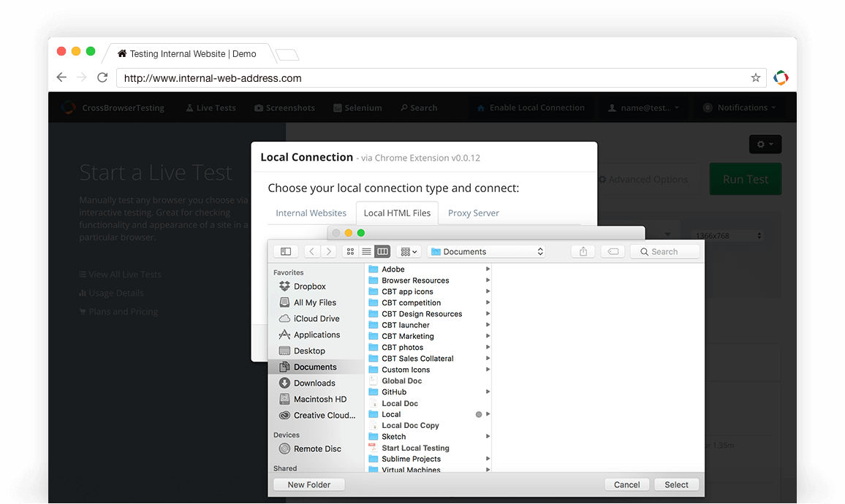
Task: Open the Dropbox favorite in the sidebar
Action: [302, 286]
